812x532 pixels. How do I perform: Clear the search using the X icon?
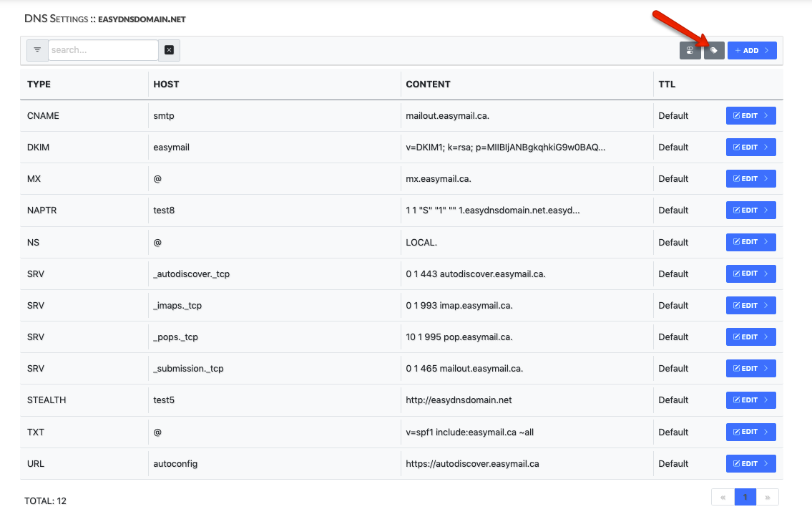pos(169,50)
